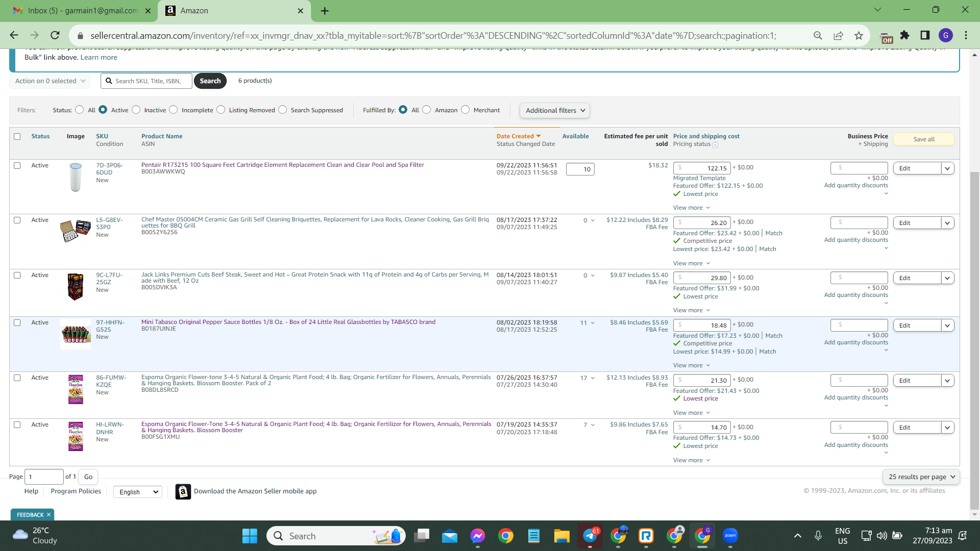
Task: Open Messenger from the taskbar
Action: tap(478, 536)
